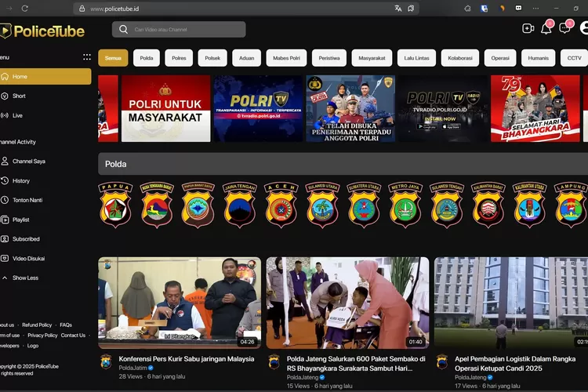Open the Polri Untuk Masyarakat banner

(x=165, y=108)
